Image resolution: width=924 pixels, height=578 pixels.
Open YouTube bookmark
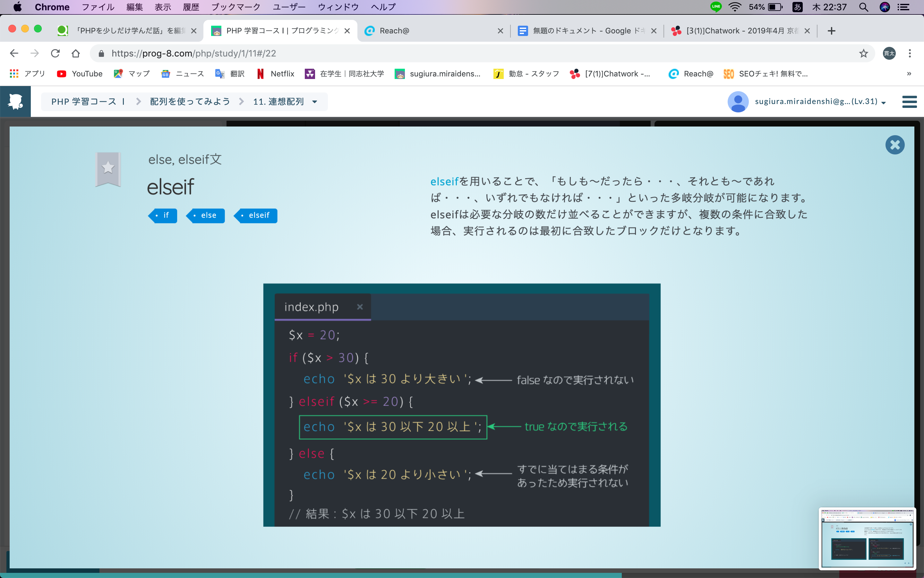pos(80,74)
